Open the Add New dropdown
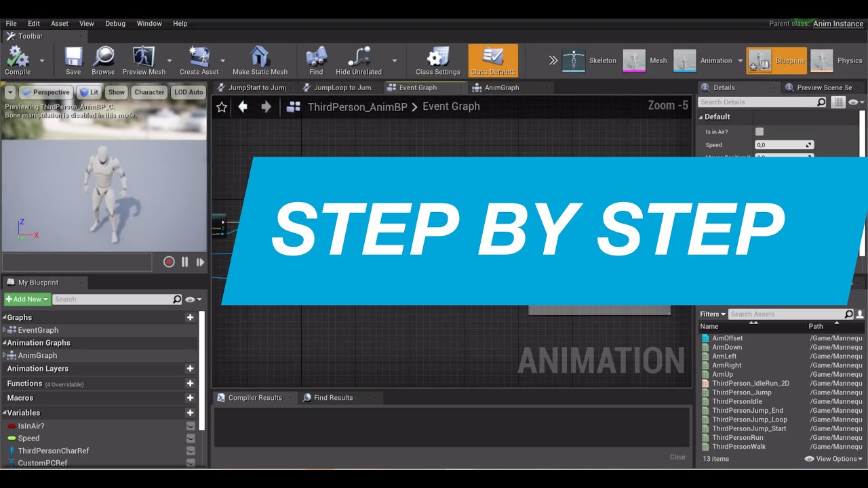This screenshot has height=488, width=868. pos(27,299)
